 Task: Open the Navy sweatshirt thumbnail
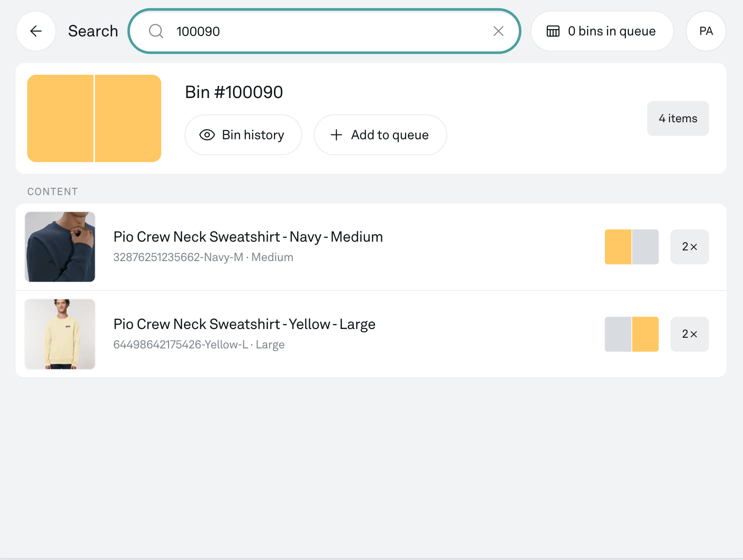pyautogui.click(x=60, y=247)
